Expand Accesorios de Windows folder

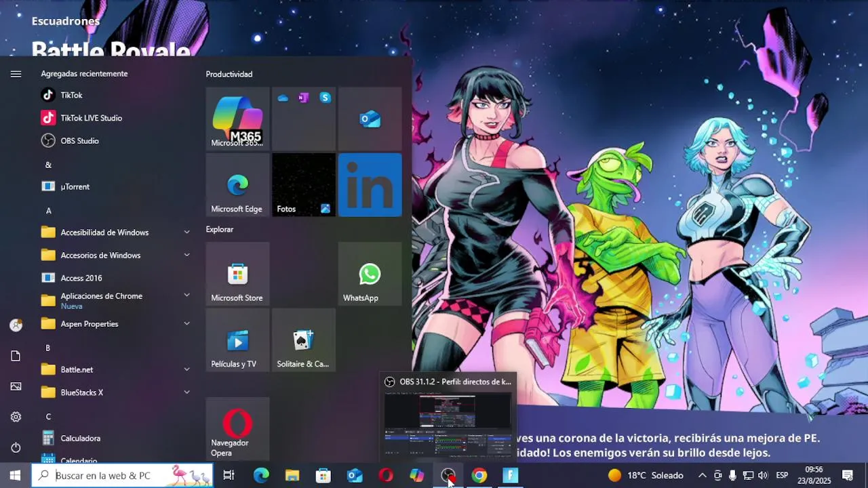click(x=115, y=256)
